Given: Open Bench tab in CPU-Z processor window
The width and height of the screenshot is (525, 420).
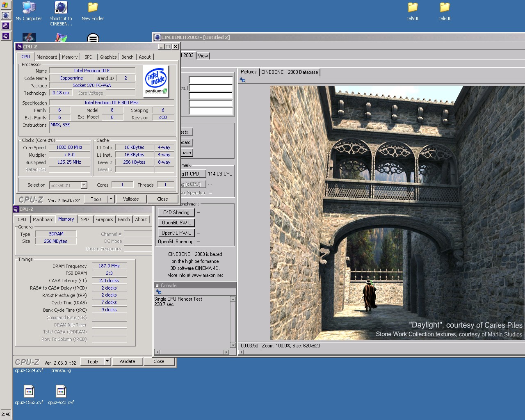Looking at the screenshot, I should (128, 57).
